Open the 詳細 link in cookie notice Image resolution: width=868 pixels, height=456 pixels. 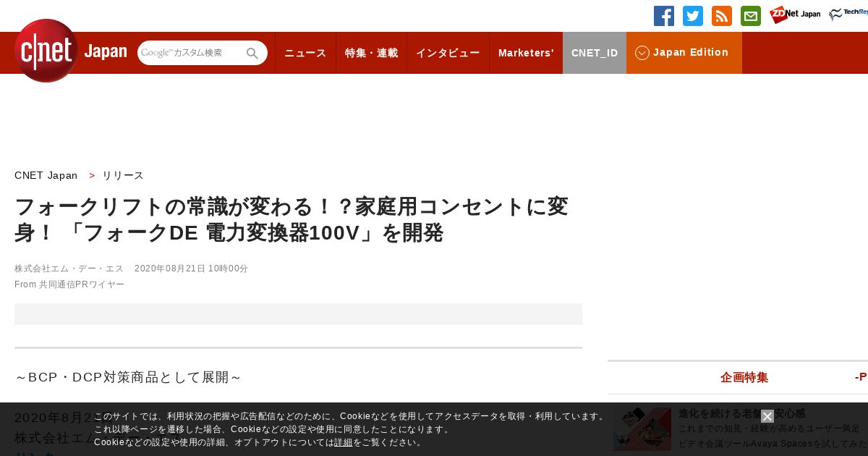tap(344, 442)
